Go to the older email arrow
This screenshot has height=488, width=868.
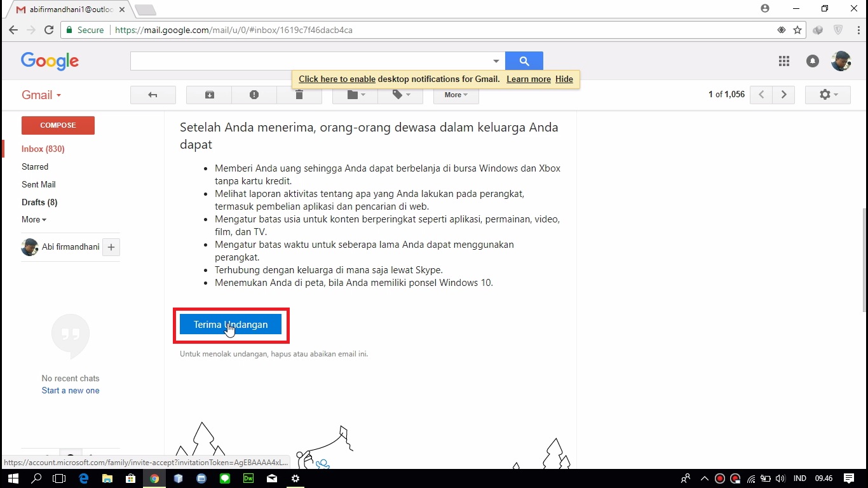click(784, 95)
